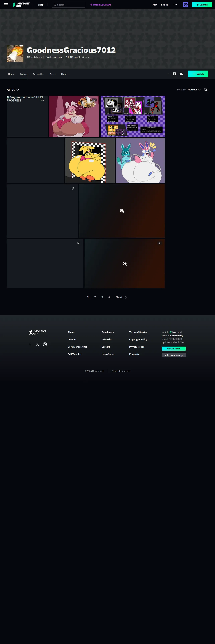The height and width of the screenshot is (644, 215).
Task: Open DeviantArt Facebook page icon
Action: tap(30, 344)
